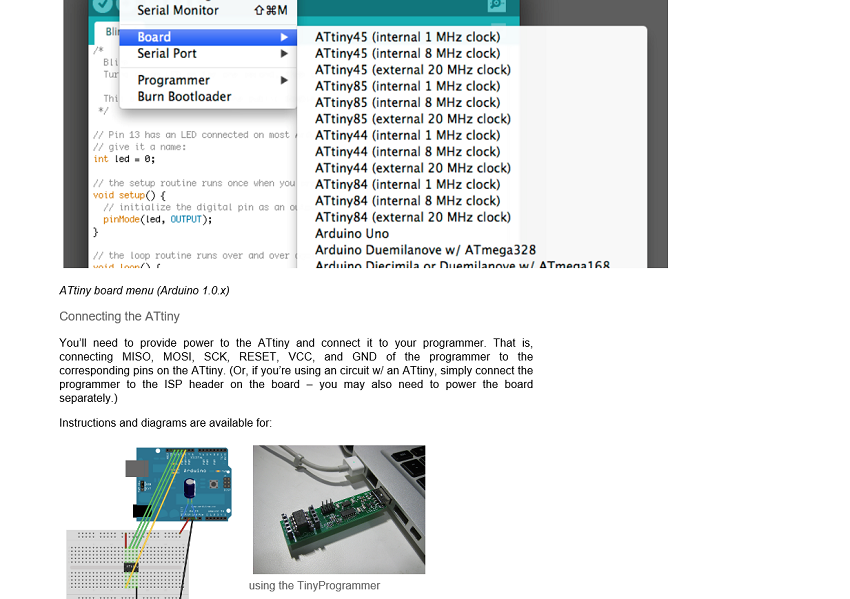The image size is (850, 599).
Task: Select Arduino Duemilanove w/ ATmega328 board
Action: (x=425, y=250)
